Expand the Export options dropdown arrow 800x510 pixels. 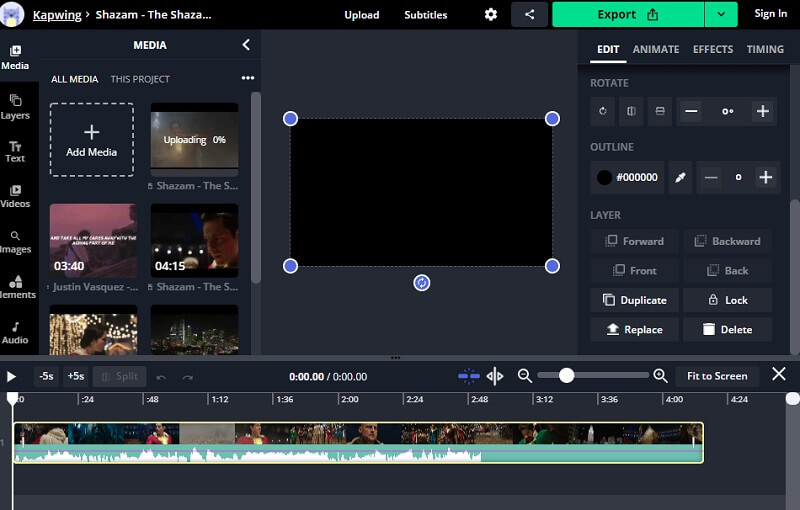(720, 14)
